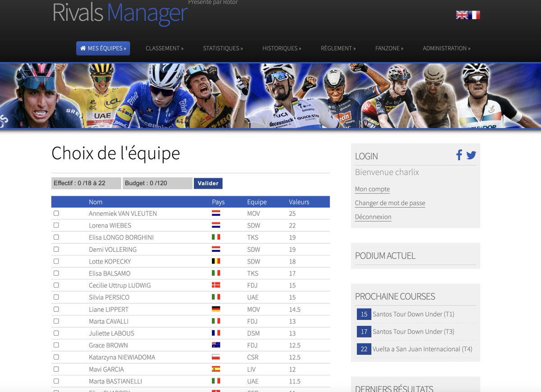Viewport: 541px width, 392px height.
Task: Click the Déconnexion link
Action: click(373, 217)
